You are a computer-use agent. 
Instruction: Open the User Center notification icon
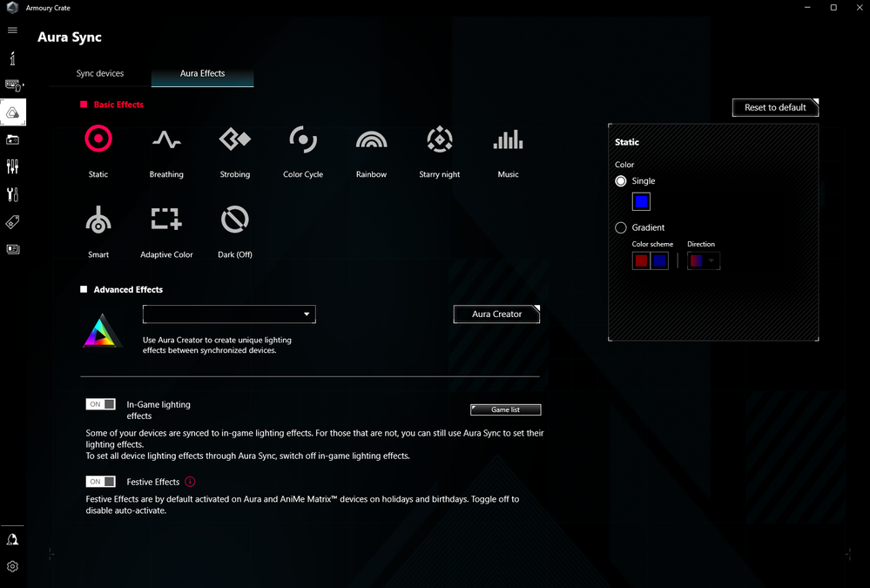[12, 540]
